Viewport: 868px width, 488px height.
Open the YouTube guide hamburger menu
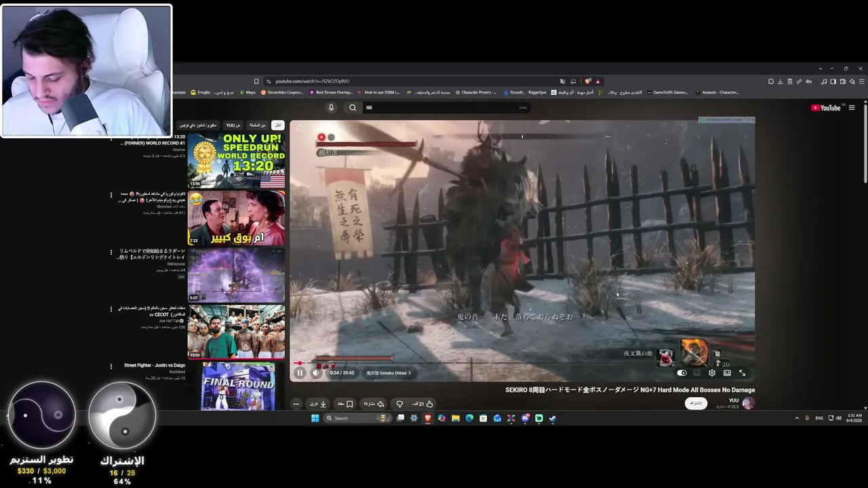coord(852,108)
